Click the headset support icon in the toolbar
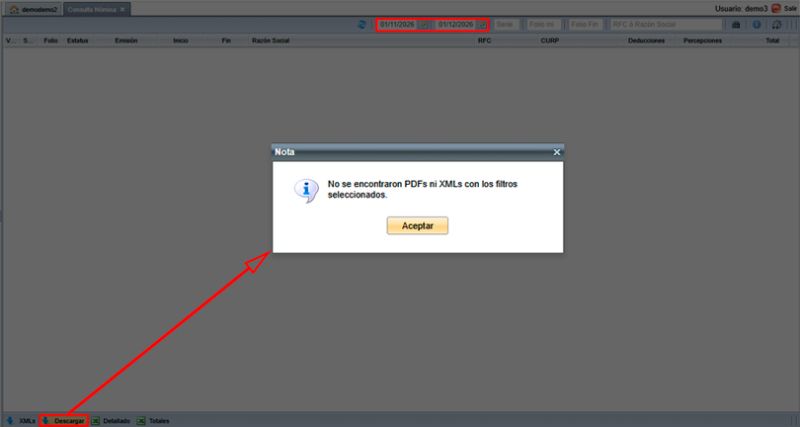This screenshot has height=427, width=800. click(x=777, y=24)
